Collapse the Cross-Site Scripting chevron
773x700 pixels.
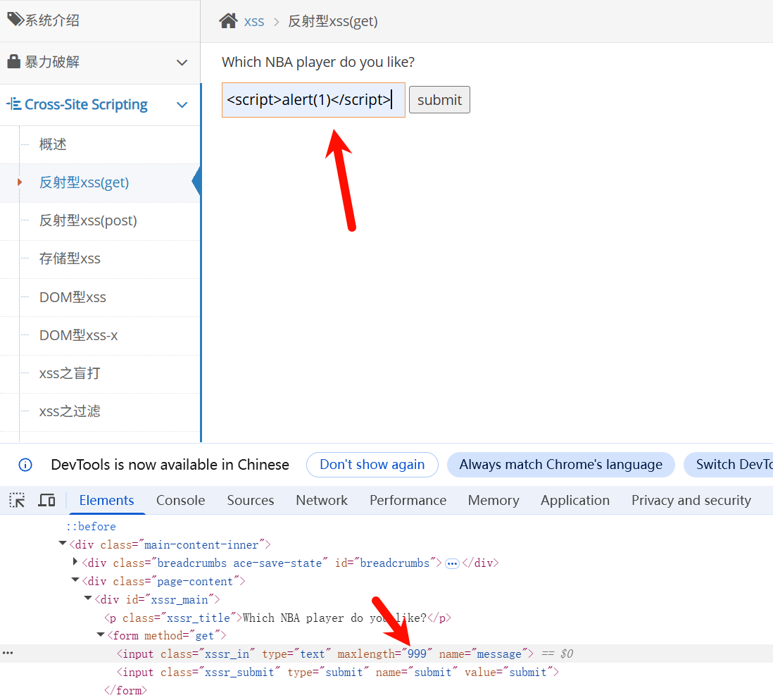(x=182, y=105)
